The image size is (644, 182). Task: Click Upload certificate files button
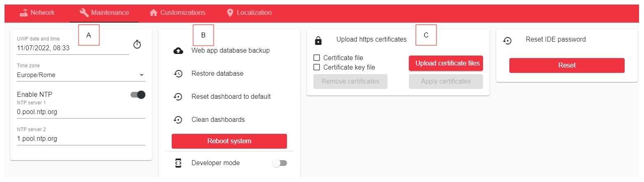[446, 63]
